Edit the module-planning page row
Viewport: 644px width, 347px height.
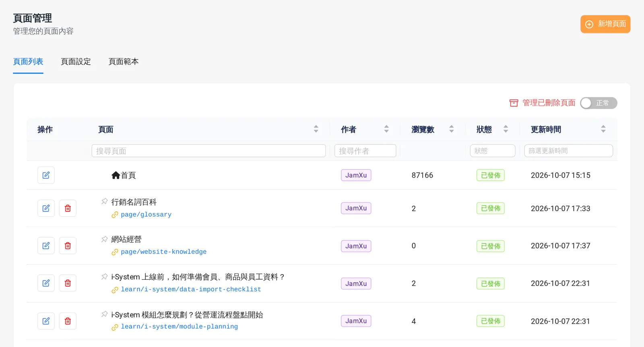[46, 321]
